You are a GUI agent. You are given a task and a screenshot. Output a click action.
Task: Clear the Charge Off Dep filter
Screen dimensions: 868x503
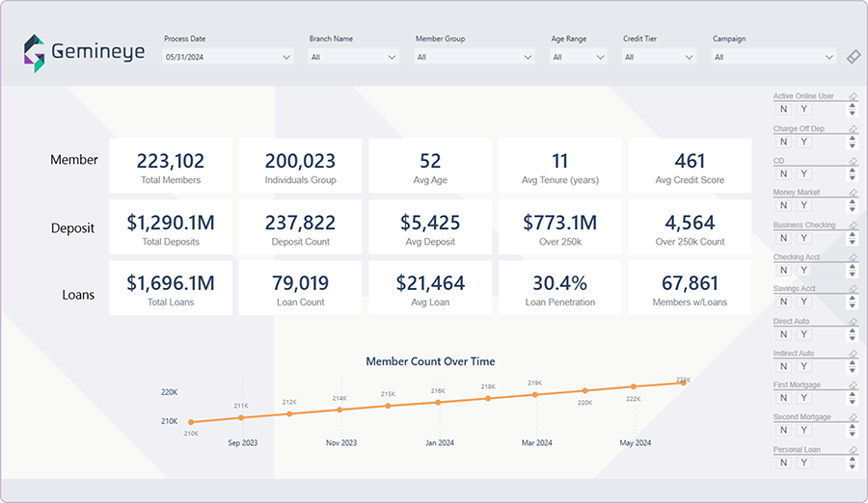pyautogui.click(x=852, y=129)
